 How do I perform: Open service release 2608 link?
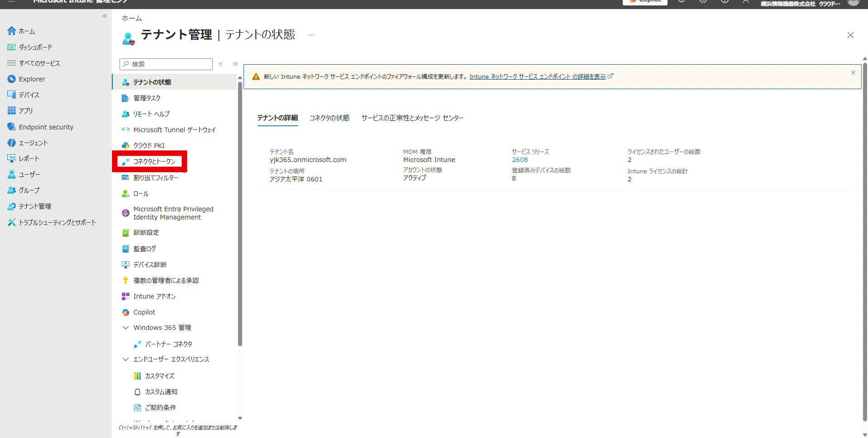click(520, 160)
